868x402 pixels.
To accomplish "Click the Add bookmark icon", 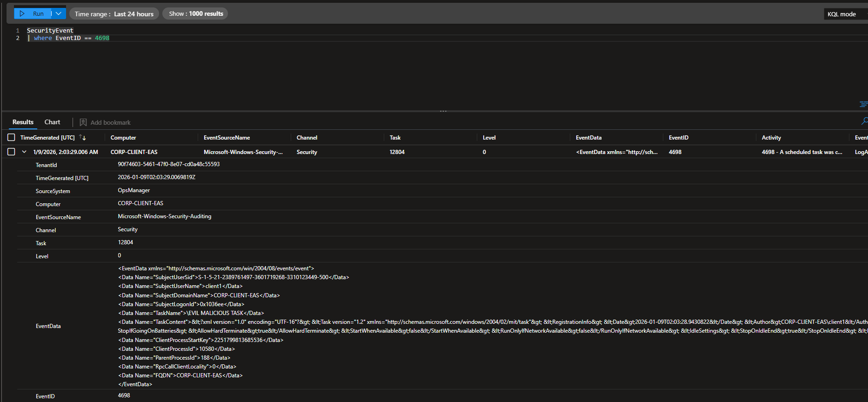I will point(83,122).
